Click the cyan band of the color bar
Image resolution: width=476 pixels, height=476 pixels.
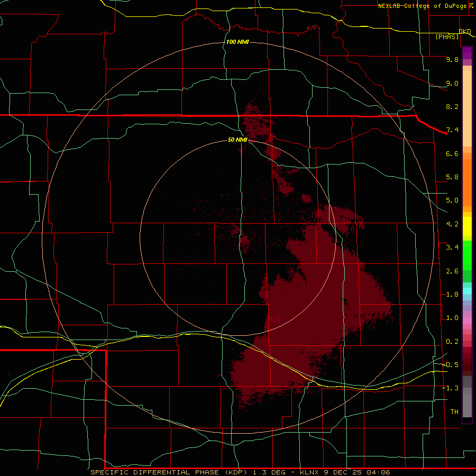467,290
